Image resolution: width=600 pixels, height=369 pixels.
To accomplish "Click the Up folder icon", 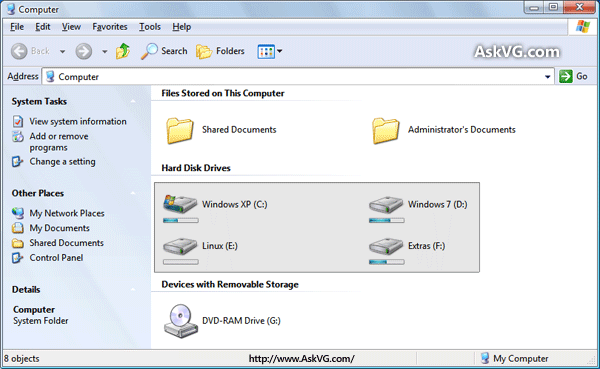I will (x=123, y=51).
